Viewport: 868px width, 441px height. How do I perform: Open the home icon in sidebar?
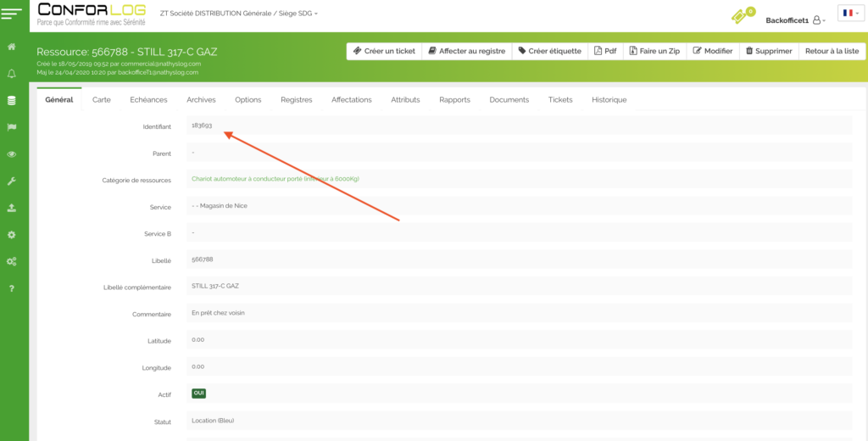(12, 47)
